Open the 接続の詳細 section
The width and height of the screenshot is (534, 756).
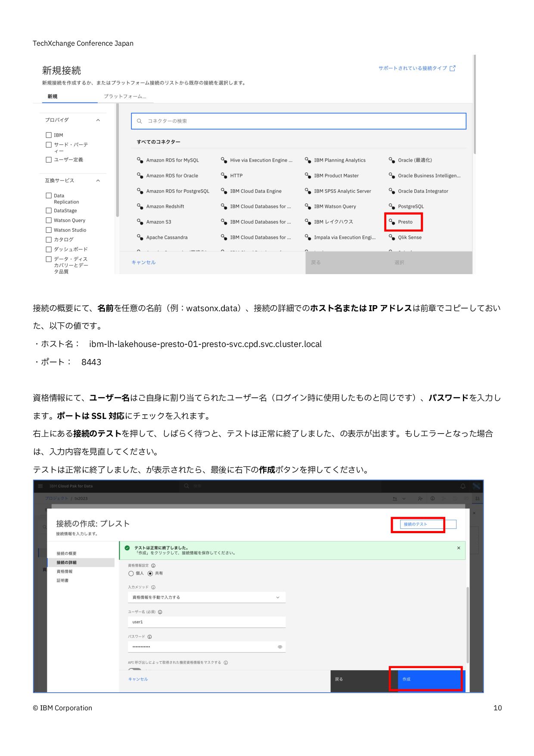pyautogui.click(x=81, y=562)
